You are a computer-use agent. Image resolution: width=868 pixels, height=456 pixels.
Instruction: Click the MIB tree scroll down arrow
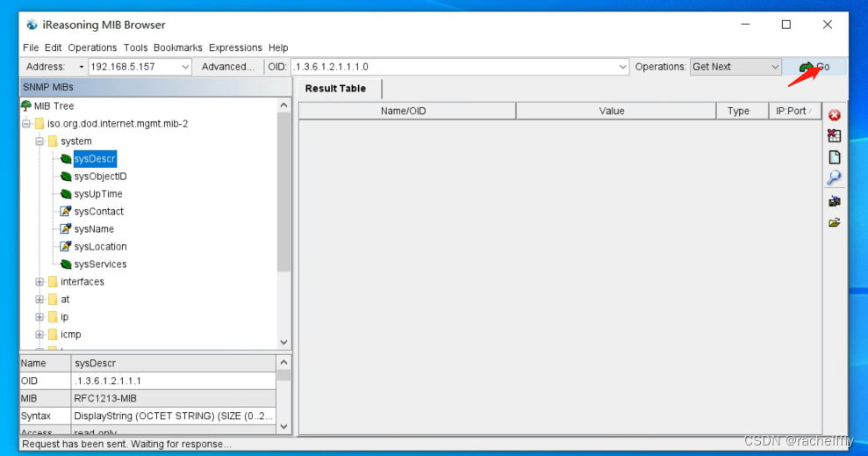point(284,343)
